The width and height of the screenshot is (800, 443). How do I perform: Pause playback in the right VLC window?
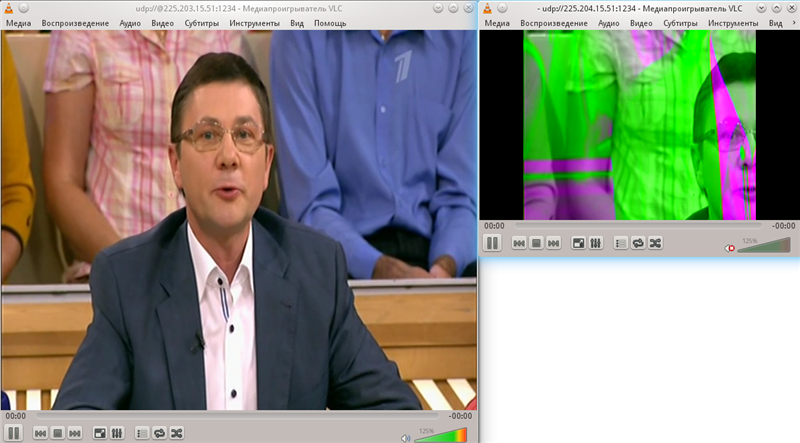tap(492, 243)
